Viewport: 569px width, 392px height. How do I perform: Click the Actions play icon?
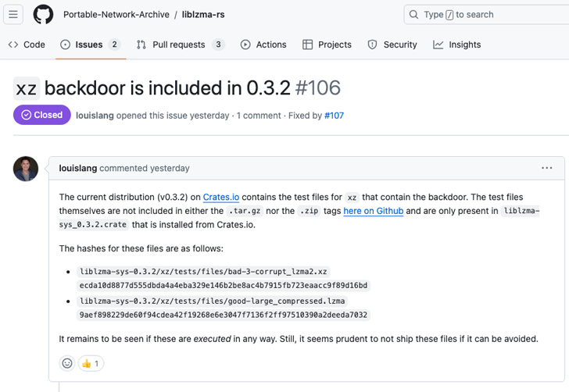245,45
